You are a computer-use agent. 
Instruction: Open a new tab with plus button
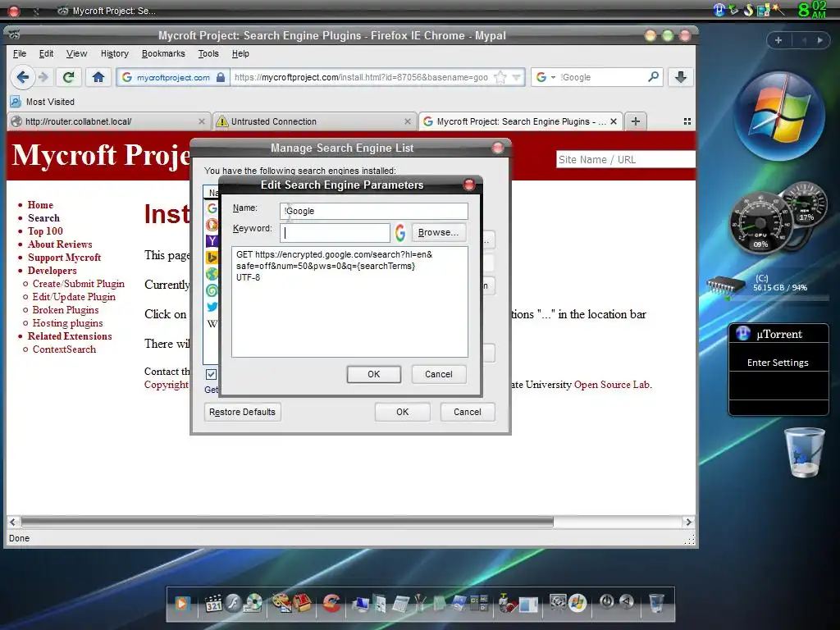click(636, 121)
